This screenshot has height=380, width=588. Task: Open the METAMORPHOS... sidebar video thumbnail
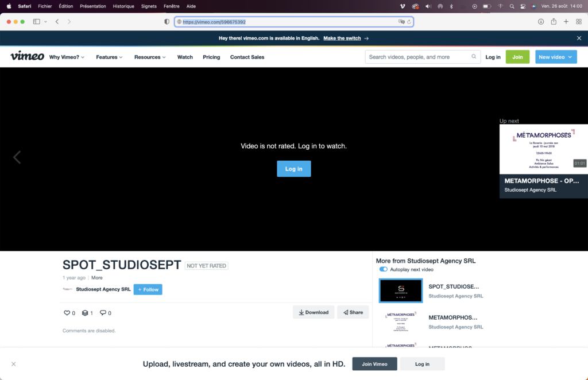pyautogui.click(x=401, y=321)
